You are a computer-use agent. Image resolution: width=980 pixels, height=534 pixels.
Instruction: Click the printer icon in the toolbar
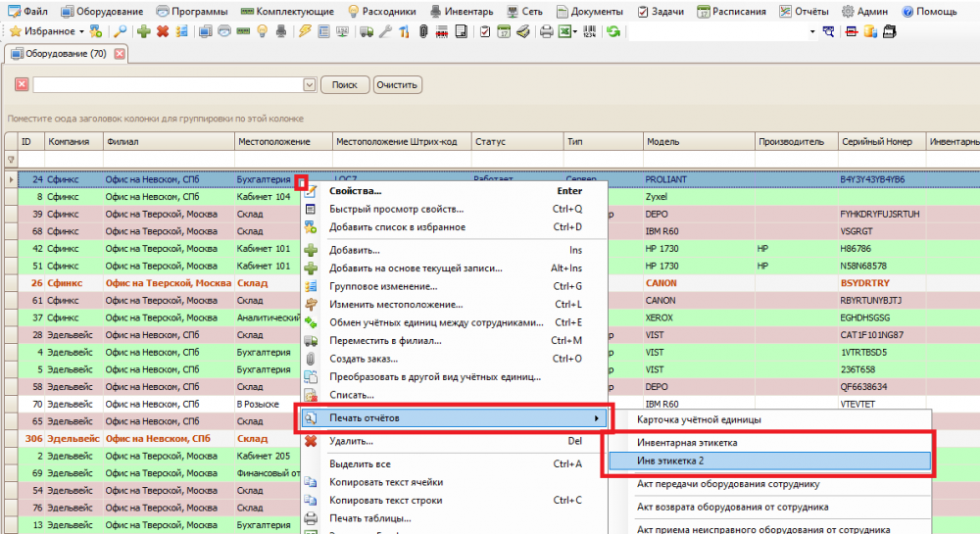(546, 31)
